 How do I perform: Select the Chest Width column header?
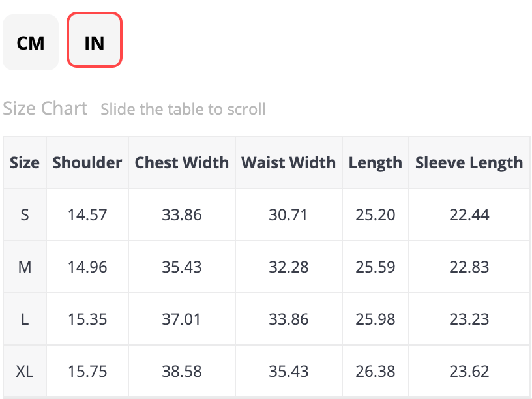182,162
